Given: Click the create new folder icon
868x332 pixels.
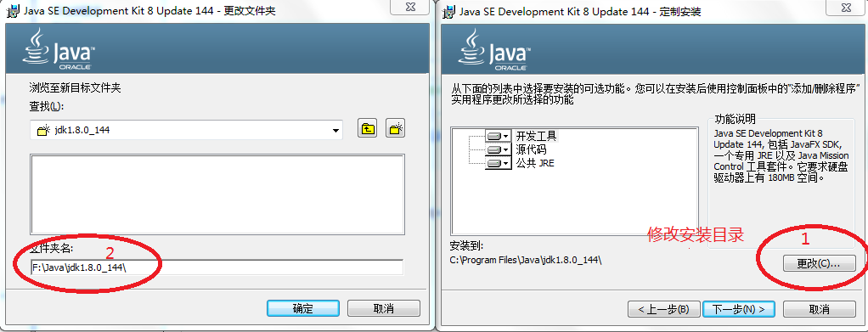Looking at the screenshot, I should click(x=396, y=129).
